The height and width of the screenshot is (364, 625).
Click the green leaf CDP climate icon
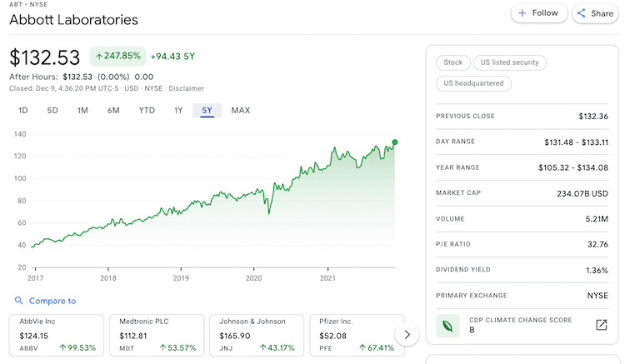[447, 327]
